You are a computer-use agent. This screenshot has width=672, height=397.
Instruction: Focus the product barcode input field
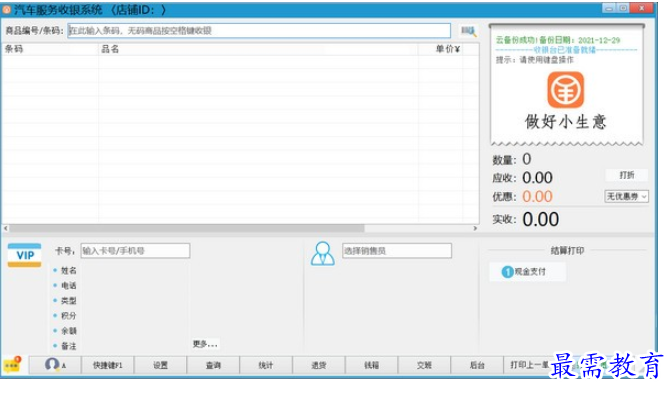click(259, 30)
